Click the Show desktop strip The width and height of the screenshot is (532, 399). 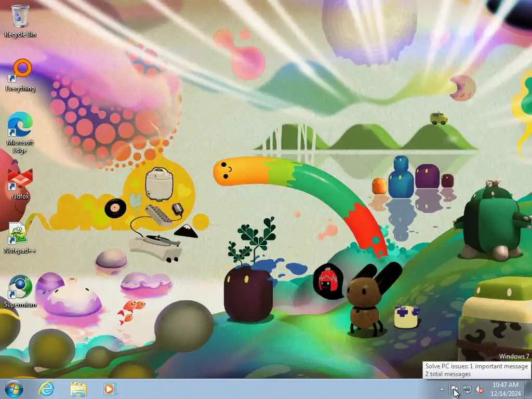[x=528, y=389]
